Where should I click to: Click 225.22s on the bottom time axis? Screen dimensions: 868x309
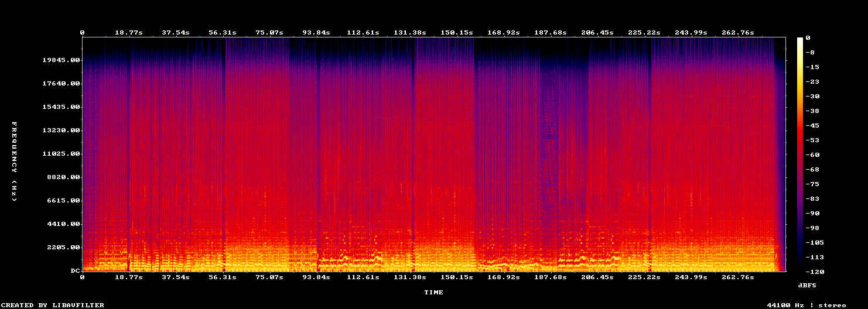[x=644, y=277]
